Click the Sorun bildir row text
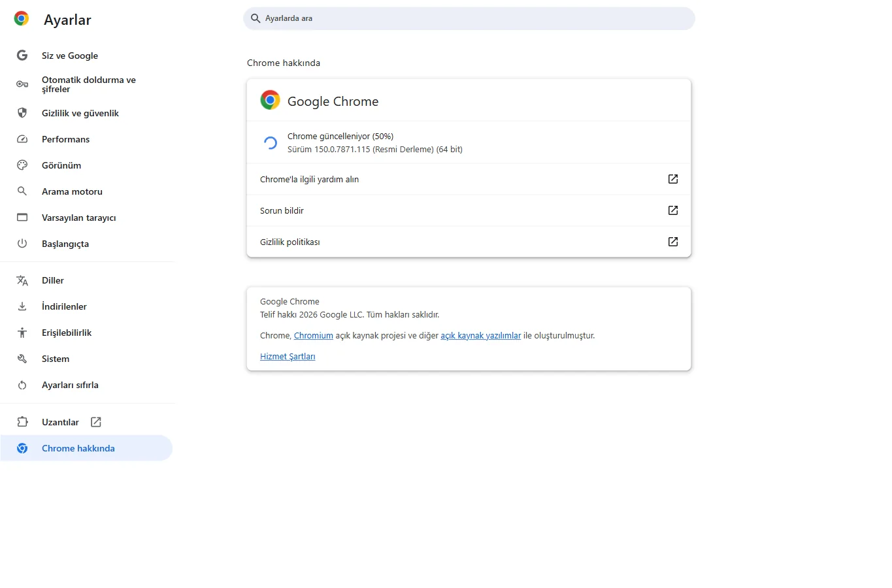The width and height of the screenshot is (892, 588). point(282,210)
